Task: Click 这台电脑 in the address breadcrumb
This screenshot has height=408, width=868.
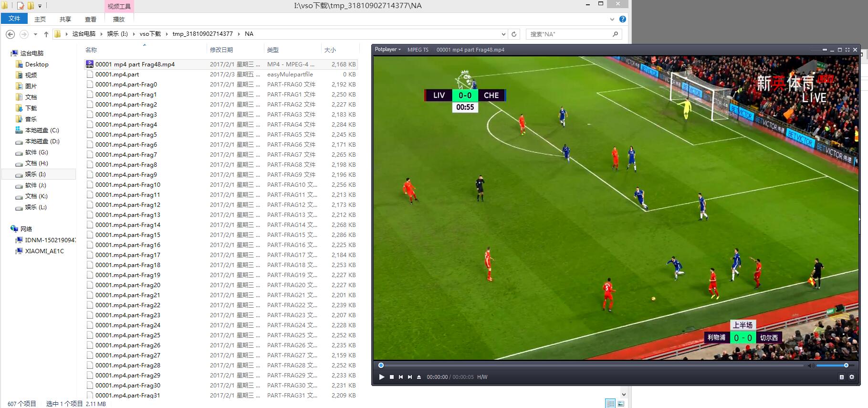Action: pos(84,34)
